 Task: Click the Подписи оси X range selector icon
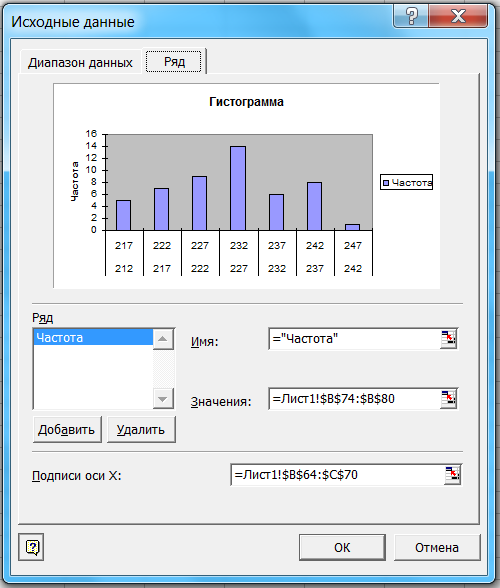pos(452,475)
